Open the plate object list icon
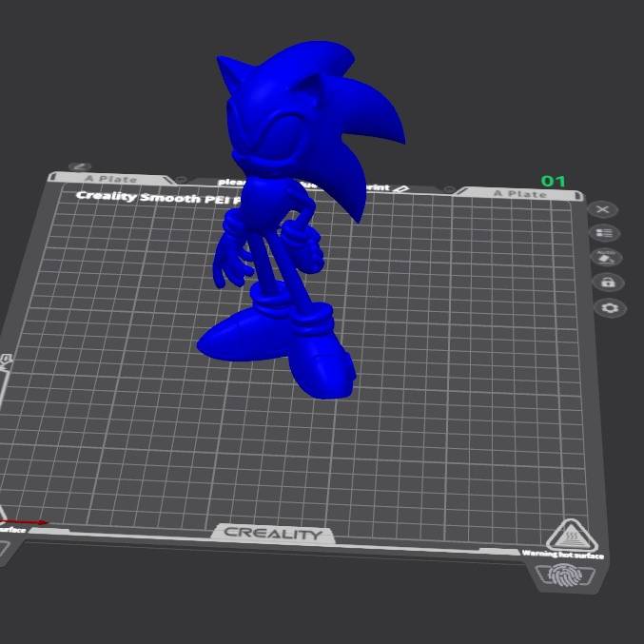This screenshot has width=644, height=644. [604, 233]
